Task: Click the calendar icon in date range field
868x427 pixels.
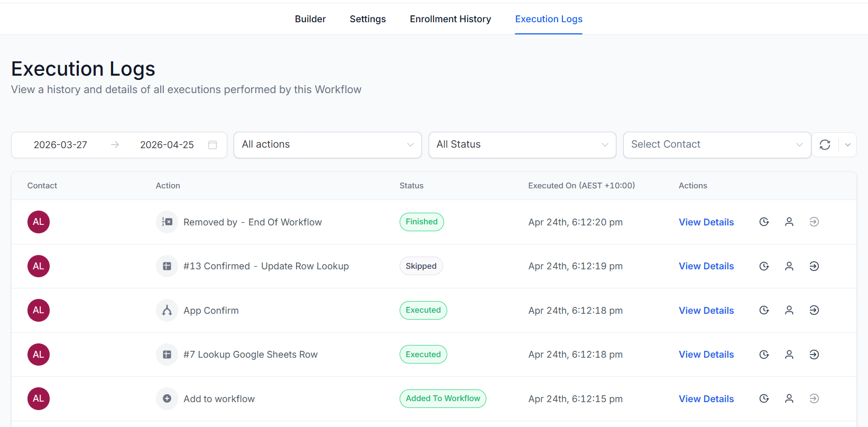Action: pos(213,145)
